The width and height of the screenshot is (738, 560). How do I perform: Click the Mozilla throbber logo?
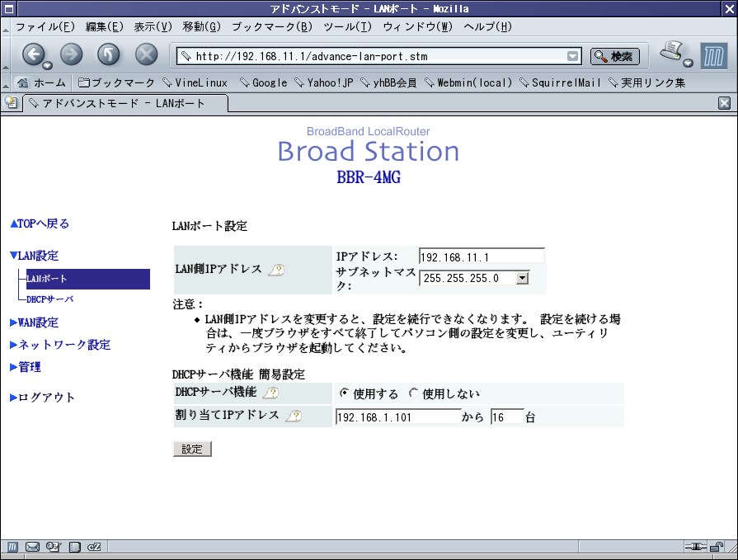click(x=713, y=56)
